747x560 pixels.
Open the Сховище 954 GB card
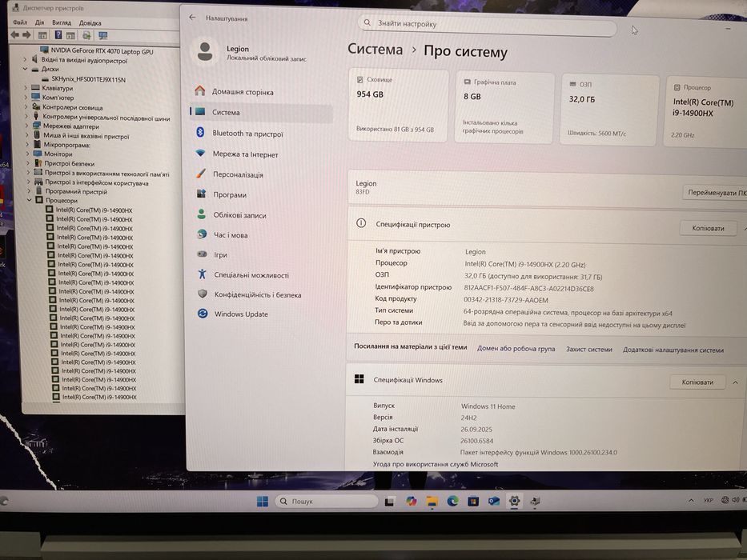click(x=399, y=106)
